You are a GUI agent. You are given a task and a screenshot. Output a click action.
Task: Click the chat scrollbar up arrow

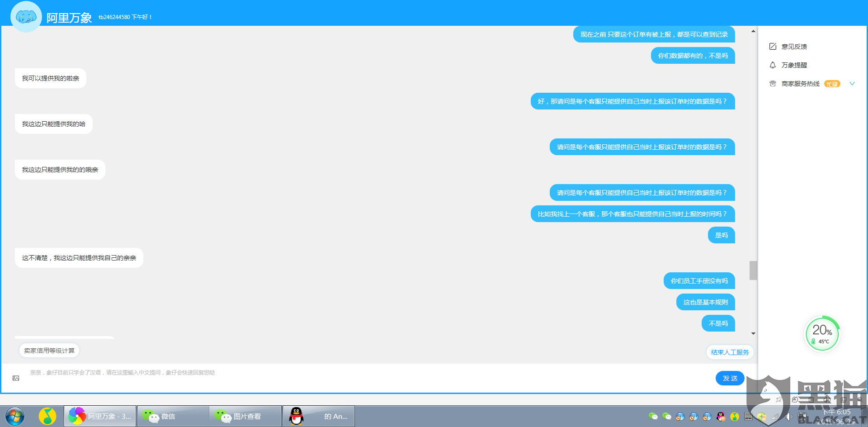point(753,31)
